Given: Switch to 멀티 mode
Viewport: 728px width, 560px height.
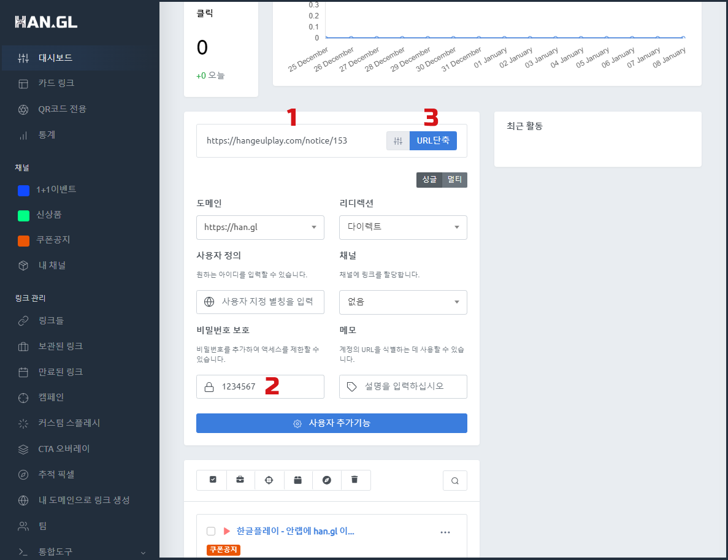Looking at the screenshot, I should [x=454, y=180].
